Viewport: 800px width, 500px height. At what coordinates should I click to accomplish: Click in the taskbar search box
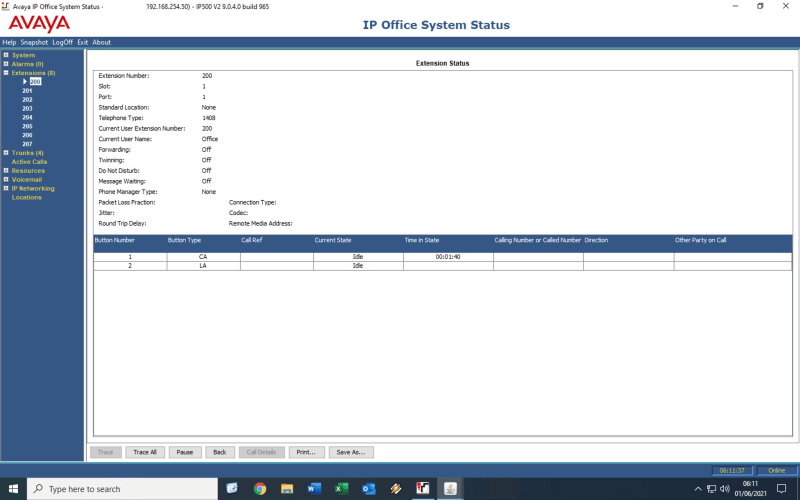(x=122, y=489)
